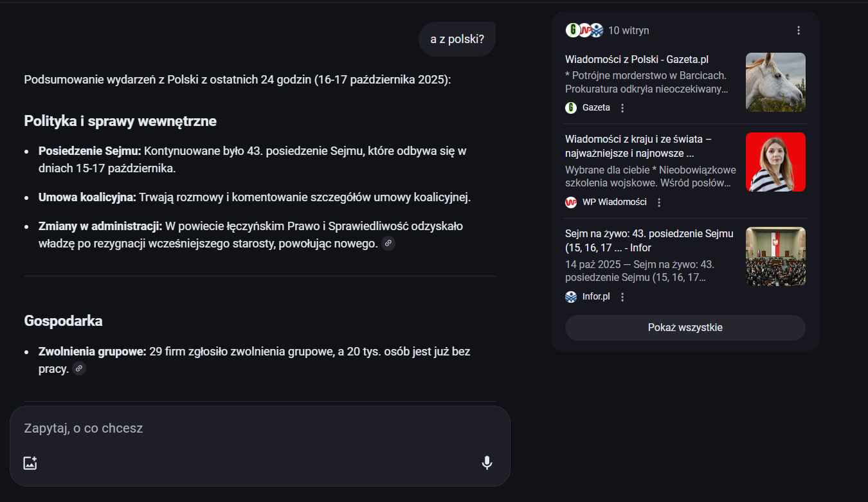Open "Wiadomości z Polski - Gazeta.pl" link

[637, 60]
